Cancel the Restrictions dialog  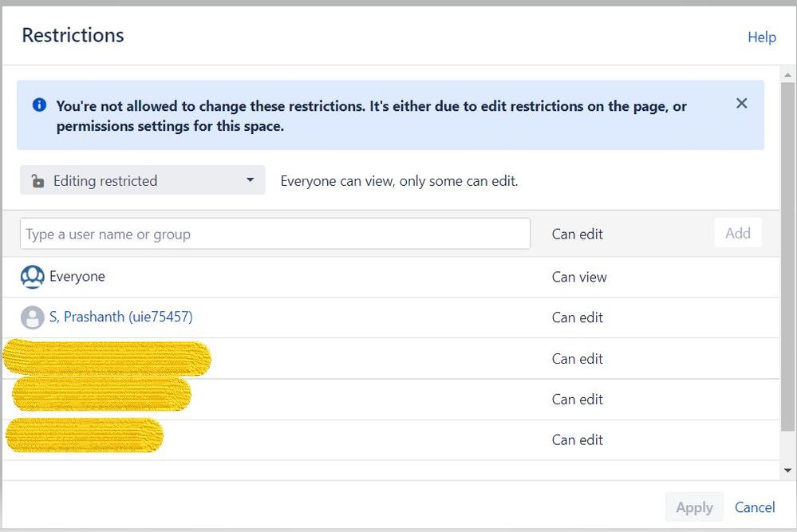pyautogui.click(x=755, y=507)
